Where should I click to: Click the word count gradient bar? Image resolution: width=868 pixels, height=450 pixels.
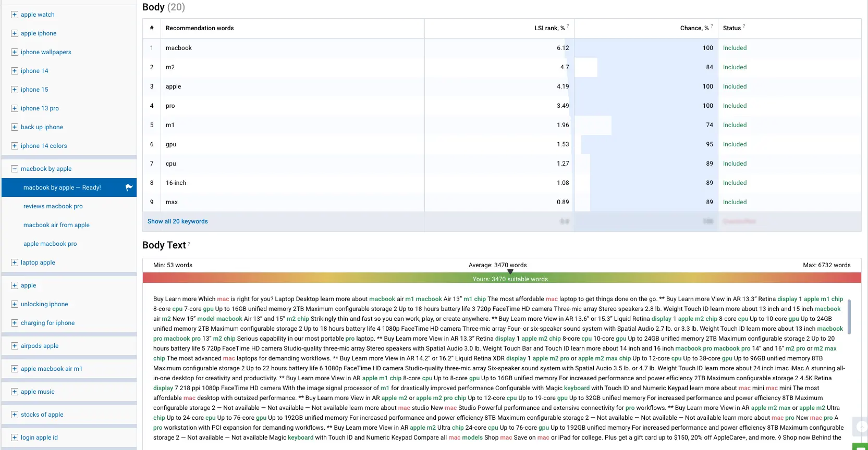point(502,278)
